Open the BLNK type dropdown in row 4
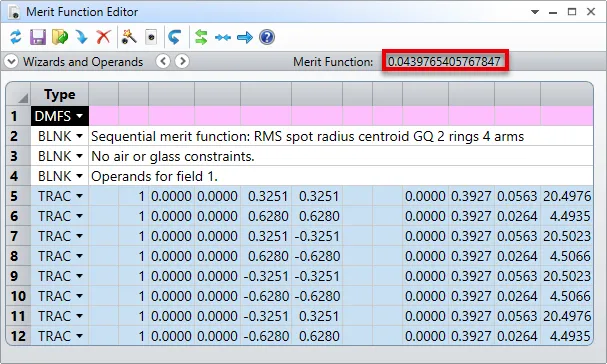This screenshot has height=364, width=607. click(x=80, y=176)
